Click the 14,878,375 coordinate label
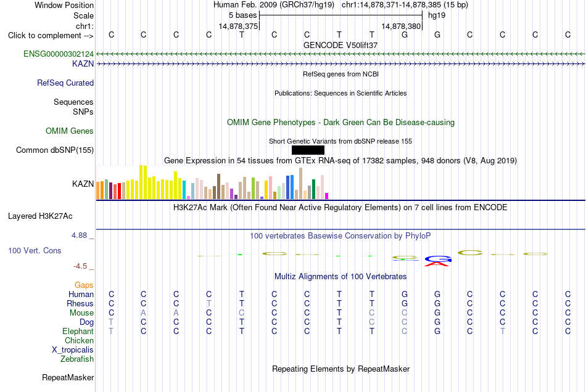Screen dimensions: 586x392 tap(238, 26)
